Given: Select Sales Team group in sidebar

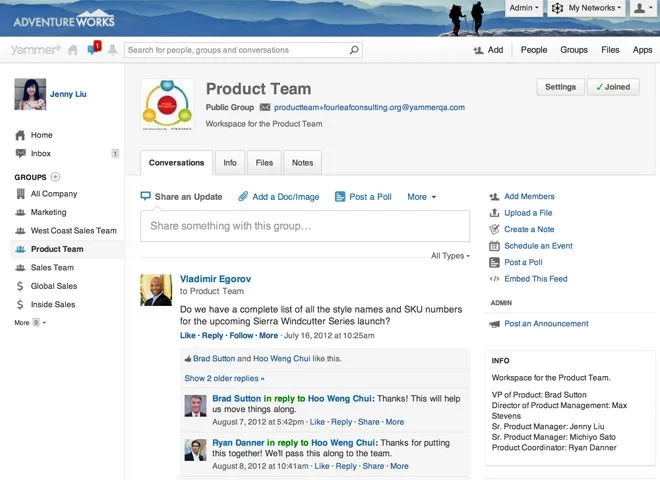Looking at the screenshot, I should (52, 268).
